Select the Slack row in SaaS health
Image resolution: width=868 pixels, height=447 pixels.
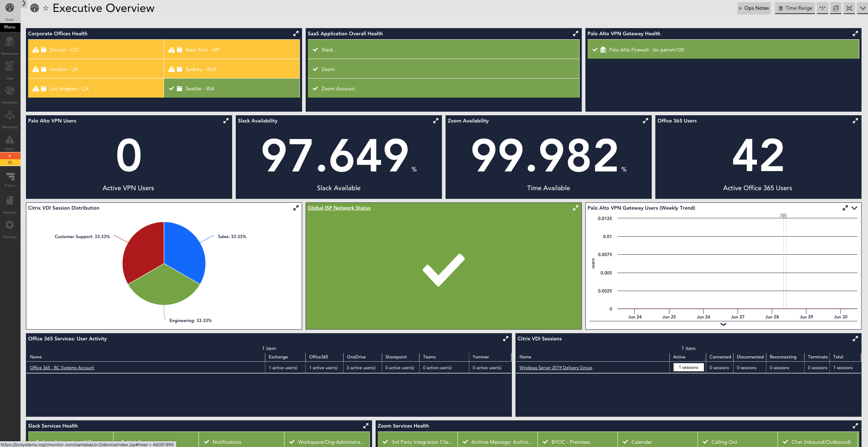pos(443,49)
